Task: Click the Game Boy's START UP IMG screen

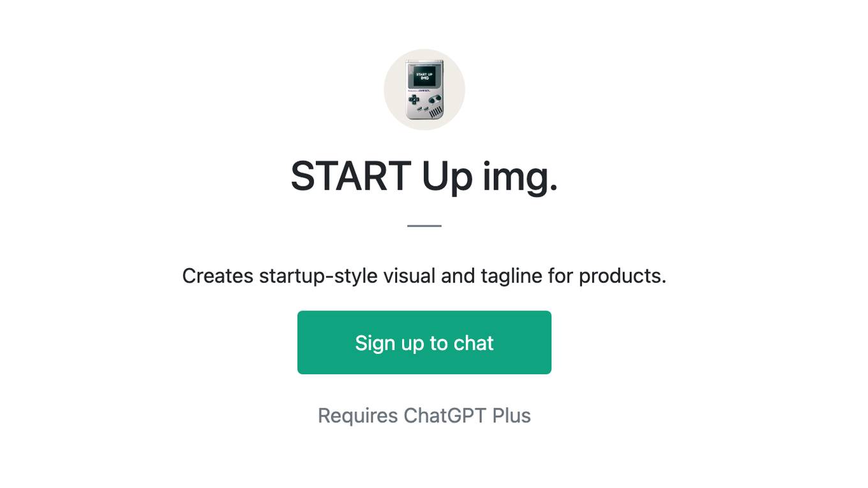Action: pyautogui.click(x=424, y=76)
